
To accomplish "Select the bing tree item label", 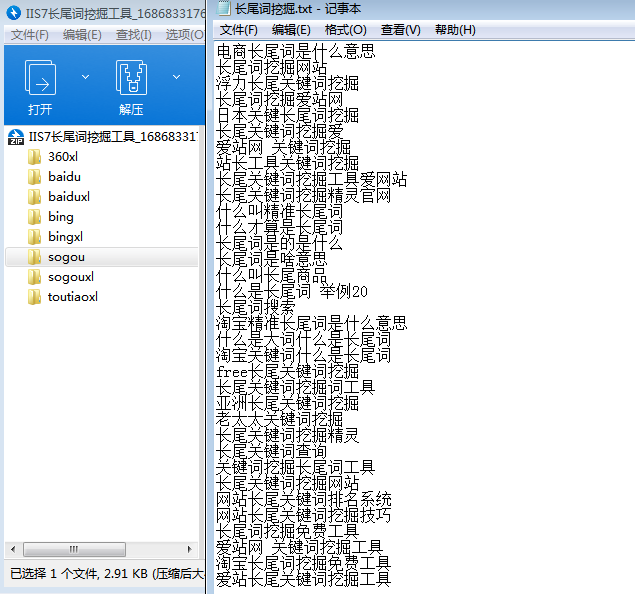I will 61,217.
